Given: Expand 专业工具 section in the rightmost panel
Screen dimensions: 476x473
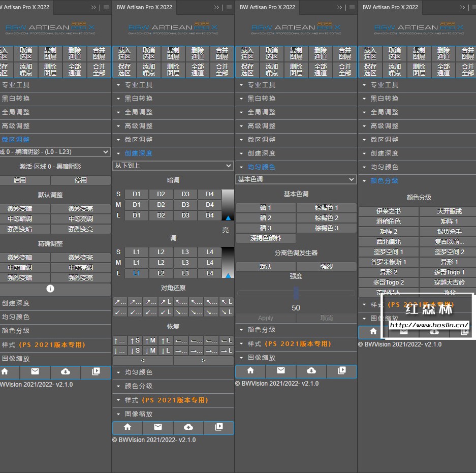Looking at the screenshot, I should click(384, 85).
